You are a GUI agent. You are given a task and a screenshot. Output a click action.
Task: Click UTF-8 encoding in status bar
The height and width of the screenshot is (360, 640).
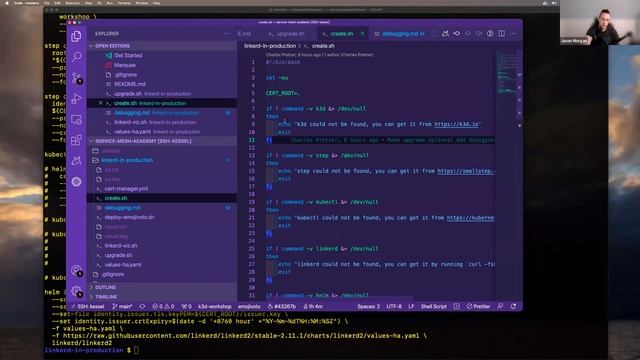(394, 307)
